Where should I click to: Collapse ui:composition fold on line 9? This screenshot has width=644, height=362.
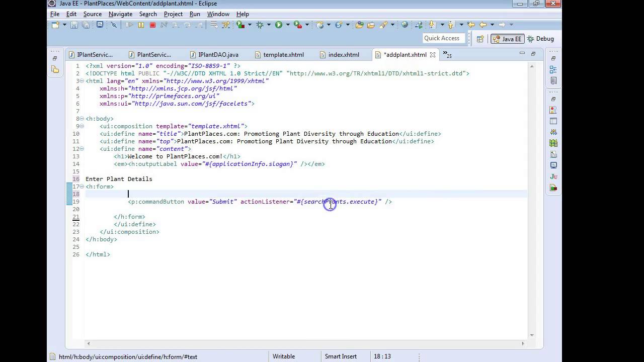click(x=82, y=126)
